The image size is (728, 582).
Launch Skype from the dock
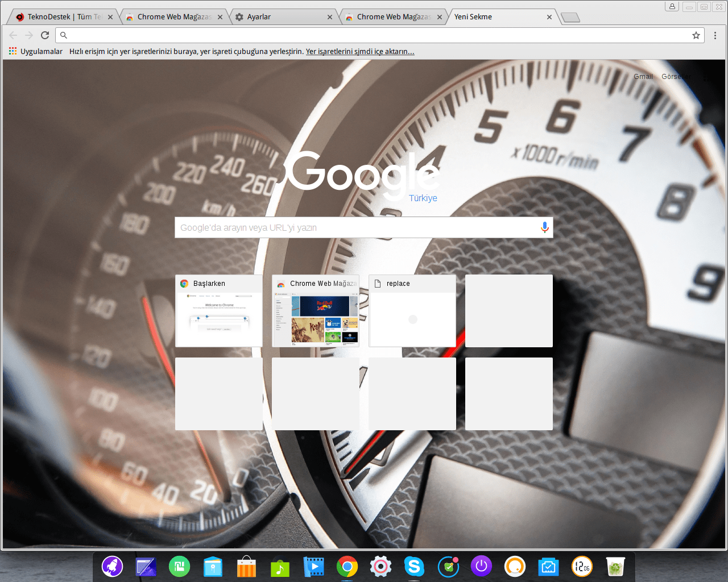click(414, 566)
